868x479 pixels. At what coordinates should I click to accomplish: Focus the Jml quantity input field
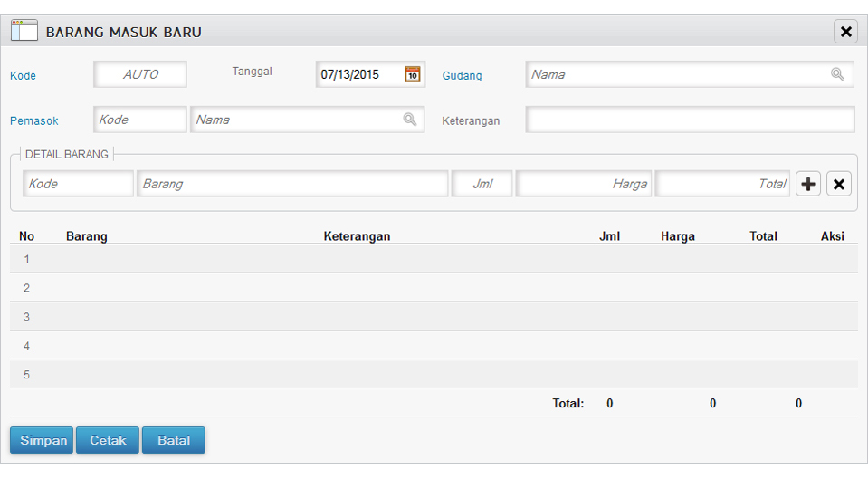coord(482,184)
